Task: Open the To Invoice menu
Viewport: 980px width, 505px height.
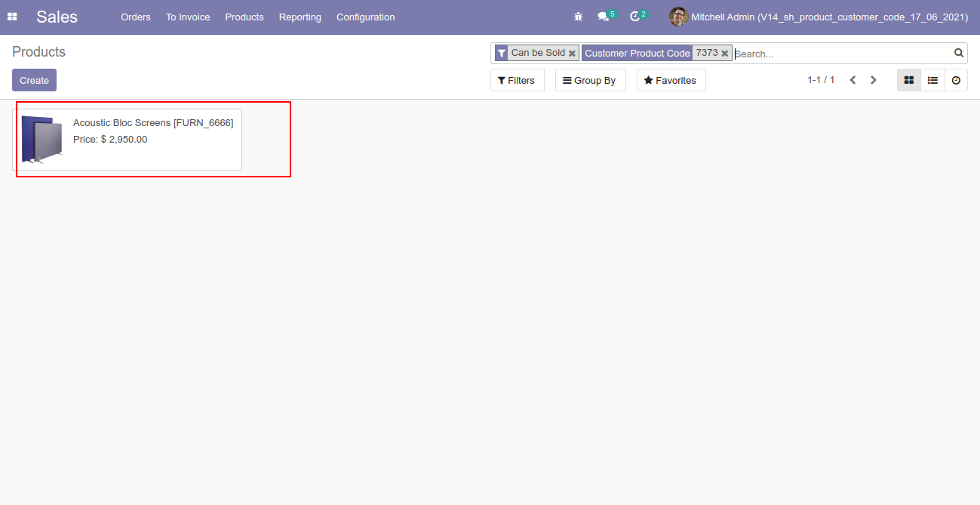Action: click(x=188, y=17)
